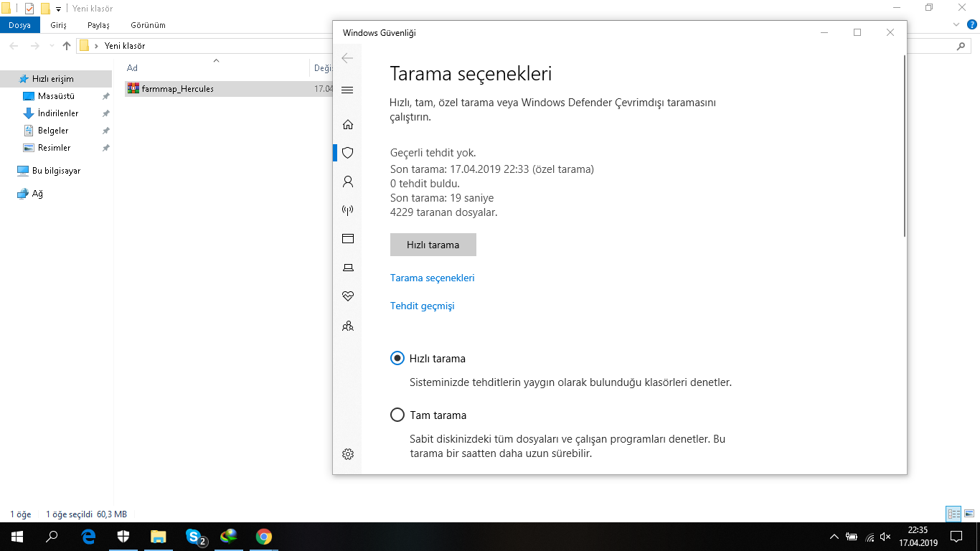Image resolution: width=980 pixels, height=551 pixels.
Task: Switch to the Görünüm ribbon tab
Action: pyautogui.click(x=148, y=25)
